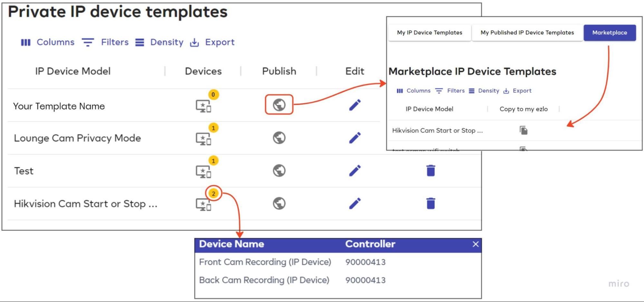Export the Private IP device templates table
This screenshot has width=644, height=302.
click(212, 42)
